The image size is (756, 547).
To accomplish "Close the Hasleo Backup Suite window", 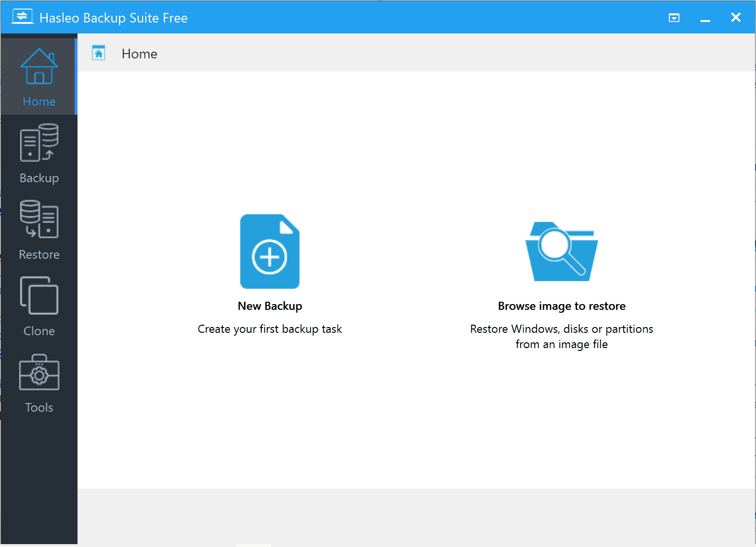I will coord(736,18).
